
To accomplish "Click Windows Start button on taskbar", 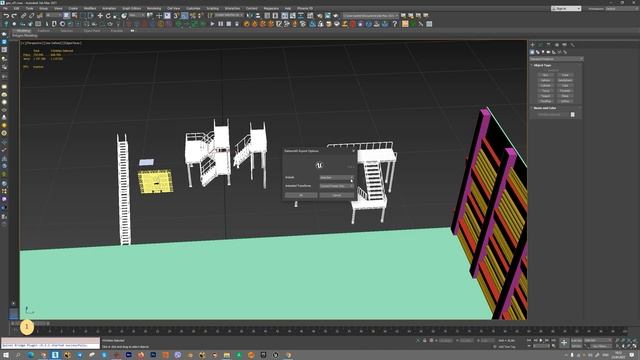I will coord(6,356).
